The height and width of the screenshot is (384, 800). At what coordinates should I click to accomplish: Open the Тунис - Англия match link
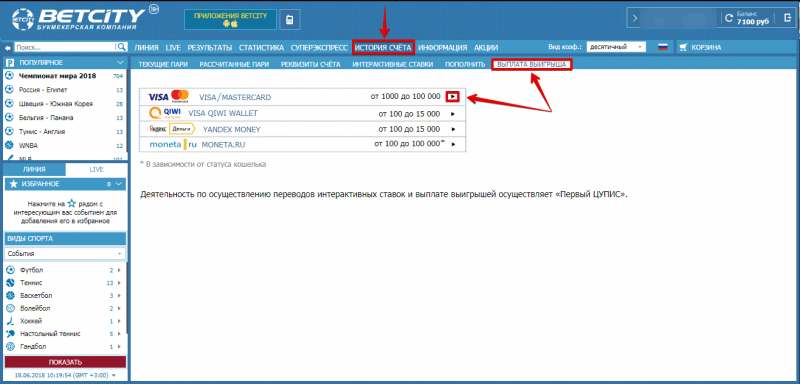coord(42,132)
